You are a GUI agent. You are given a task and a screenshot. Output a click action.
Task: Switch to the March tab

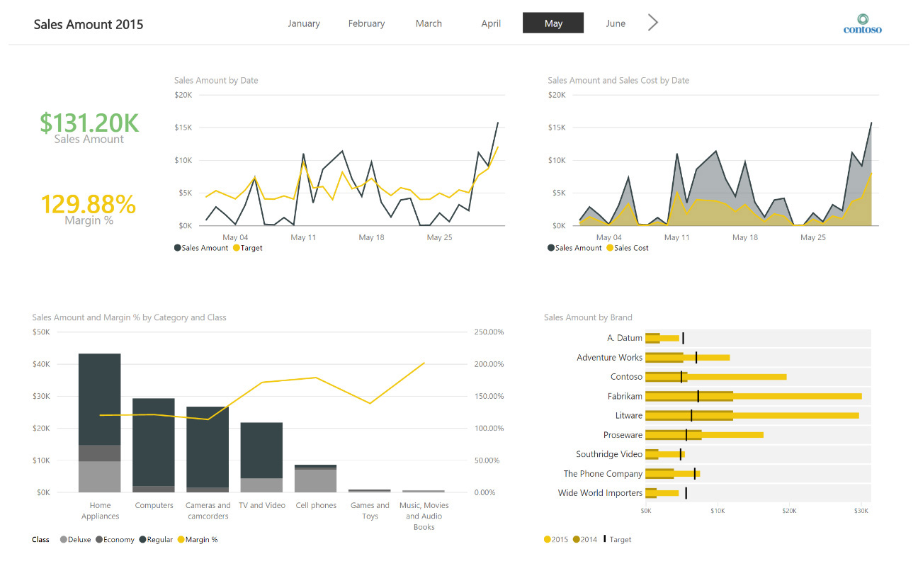click(x=429, y=23)
